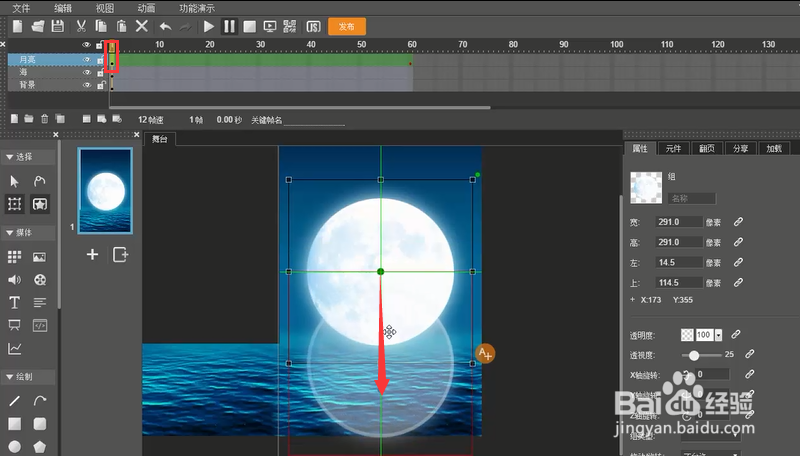Insert video with film reel tool

39,280
